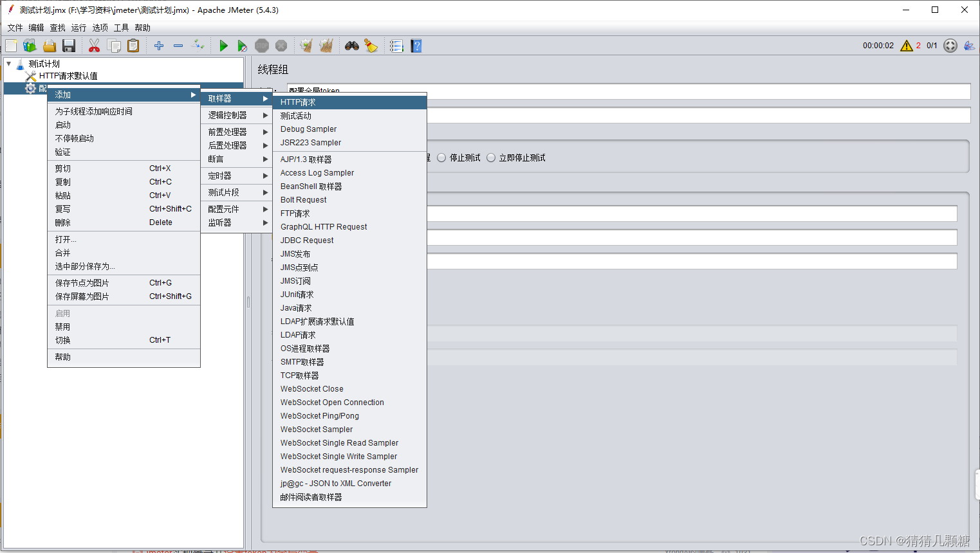Expand the 定时器 submenu
Screen dimensions: 980x553
coord(237,176)
